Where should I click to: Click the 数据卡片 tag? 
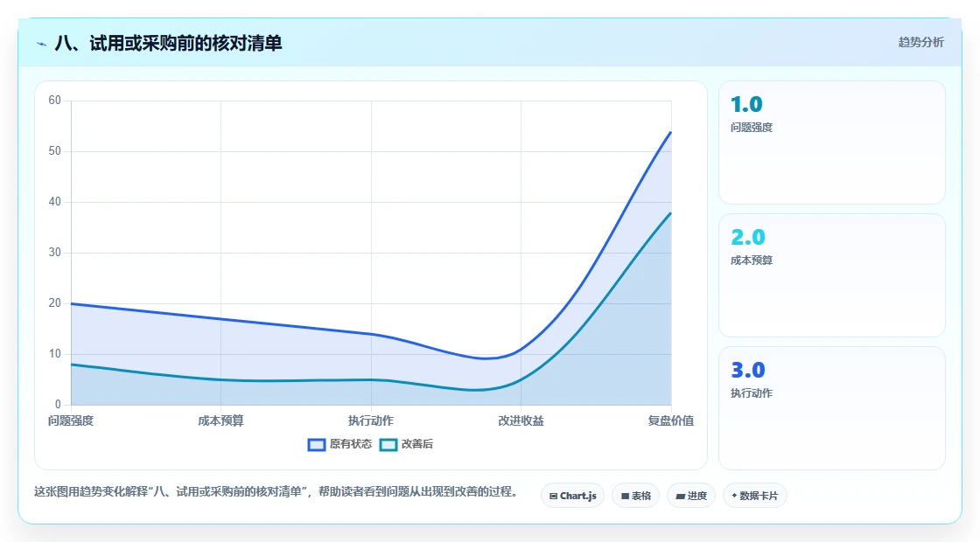pos(755,496)
